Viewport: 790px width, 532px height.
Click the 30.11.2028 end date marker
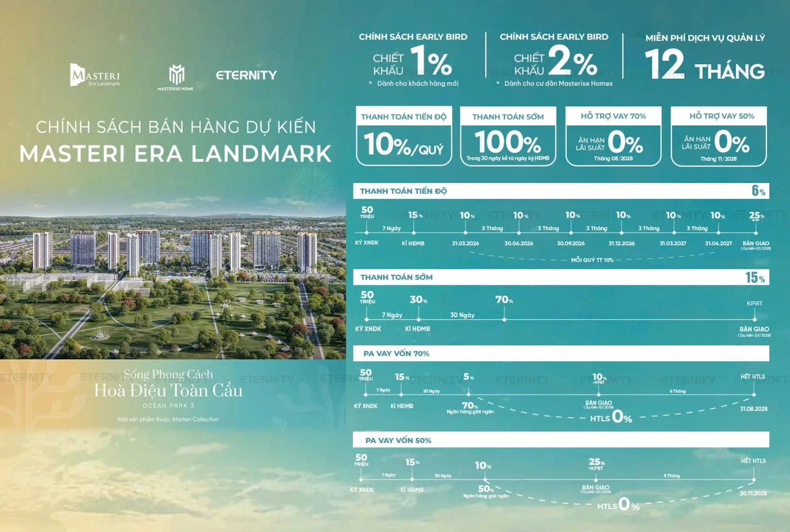[x=753, y=493]
